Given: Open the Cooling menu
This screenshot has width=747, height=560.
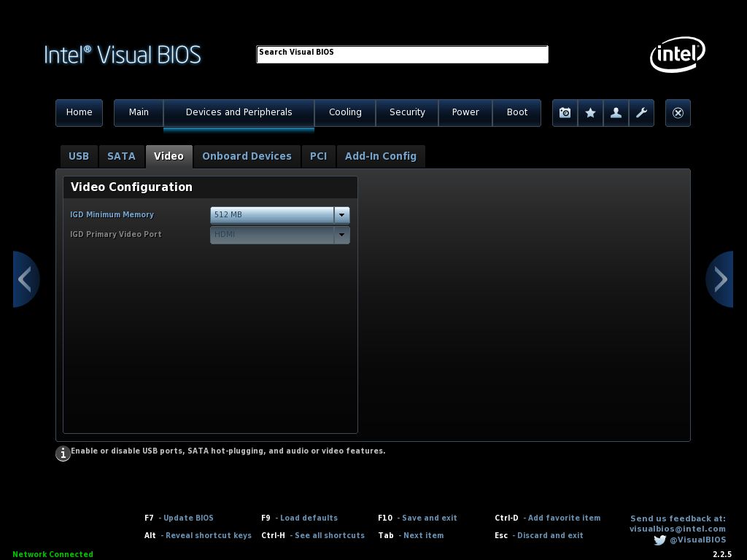Looking at the screenshot, I should (x=345, y=113).
